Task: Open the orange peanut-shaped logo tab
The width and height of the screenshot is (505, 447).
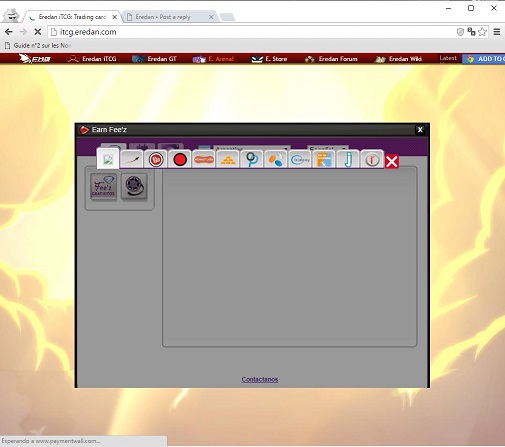Action: point(204,160)
